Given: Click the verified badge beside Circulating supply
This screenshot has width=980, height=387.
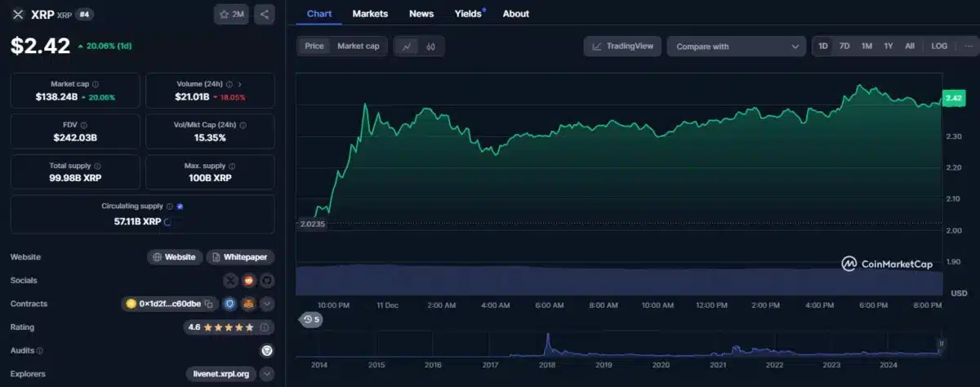Looking at the screenshot, I should (180, 207).
